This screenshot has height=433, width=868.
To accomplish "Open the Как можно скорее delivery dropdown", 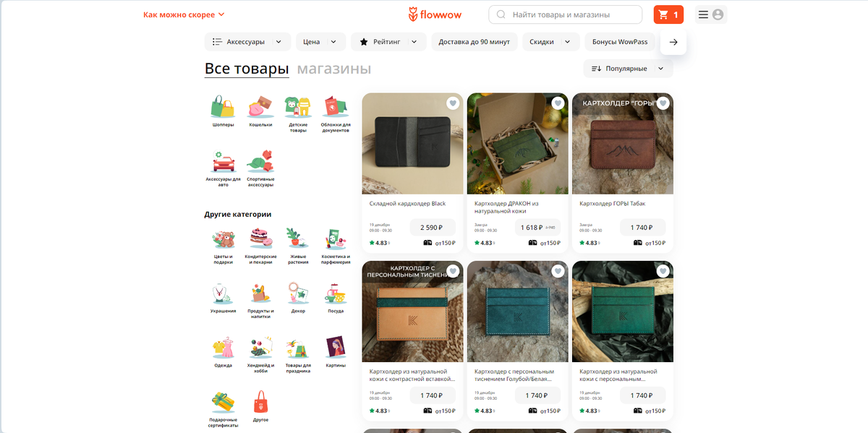I will [184, 14].
